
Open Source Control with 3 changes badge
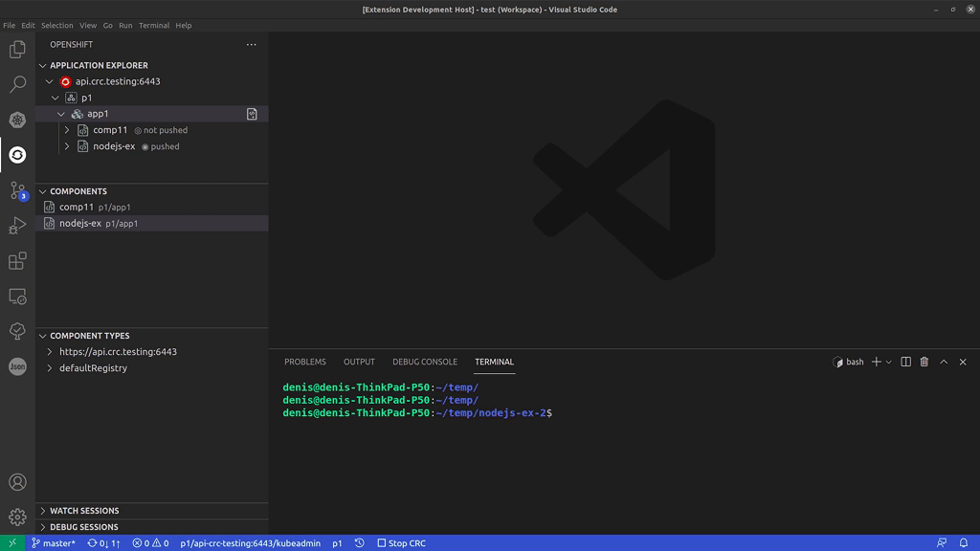[x=17, y=190]
